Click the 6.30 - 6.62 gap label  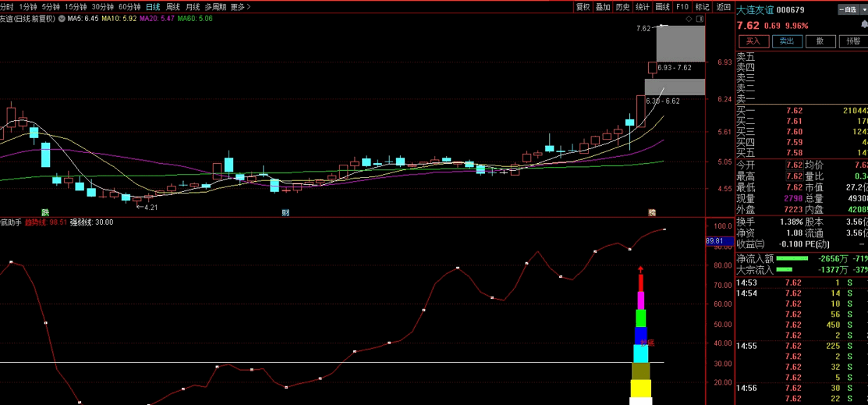663,101
